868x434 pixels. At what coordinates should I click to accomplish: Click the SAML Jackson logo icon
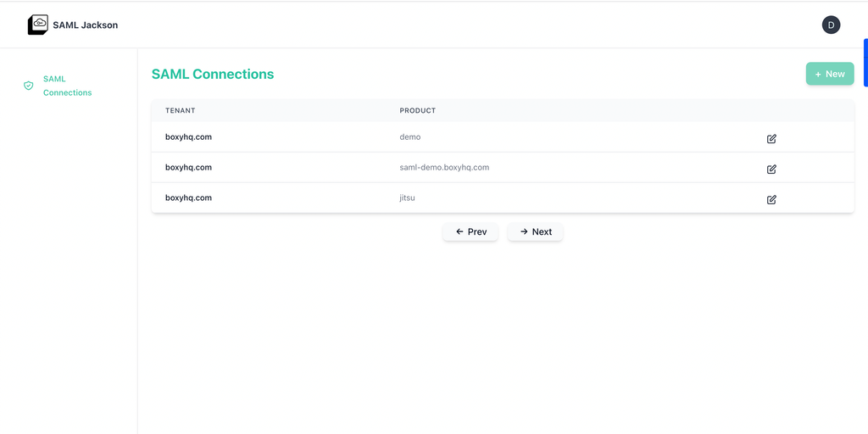click(x=38, y=25)
